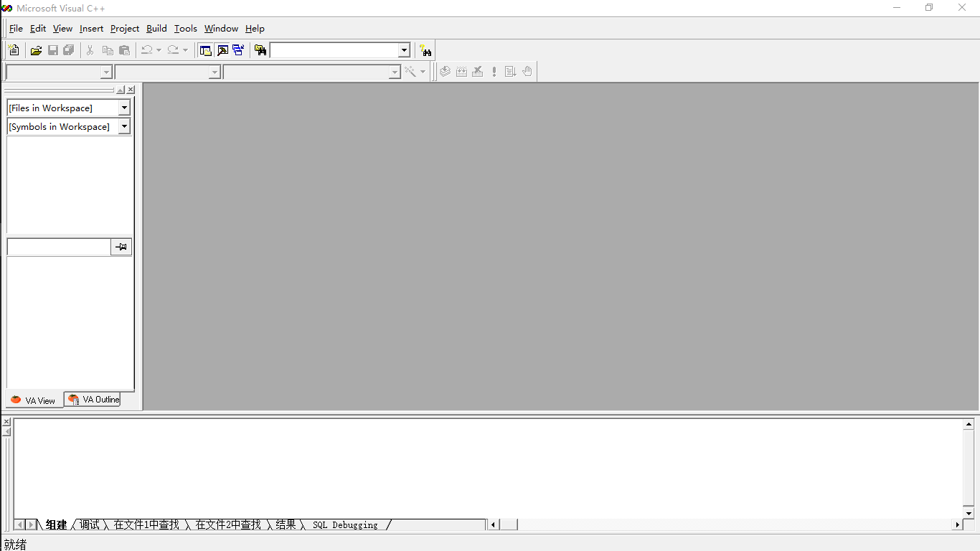The image size is (980, 551).
Task: Open the WizardBar actions dropdown arrow
Action: coord(423,72)
